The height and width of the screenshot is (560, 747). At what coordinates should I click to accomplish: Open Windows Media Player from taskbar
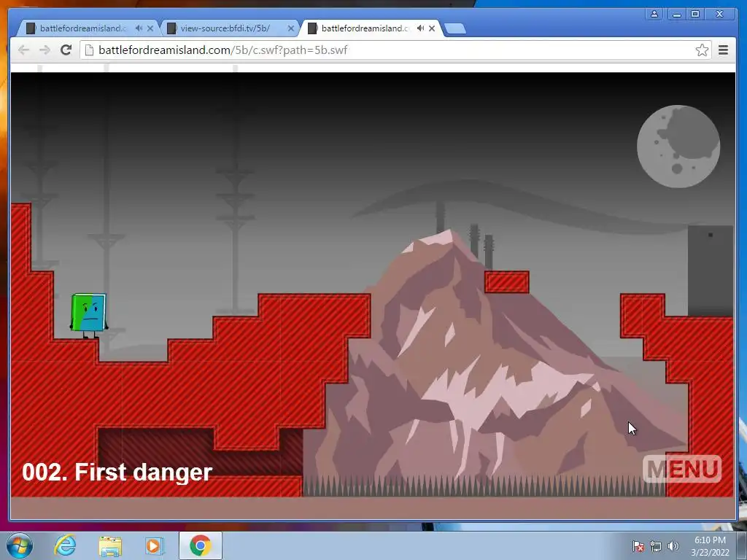pyautogui.click(x=154, y=546)
